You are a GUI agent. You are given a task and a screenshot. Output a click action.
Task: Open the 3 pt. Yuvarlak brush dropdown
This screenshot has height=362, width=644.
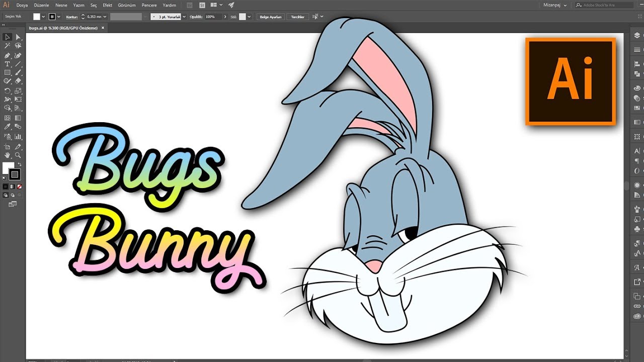pyautogui.click(x=184, y=17)
